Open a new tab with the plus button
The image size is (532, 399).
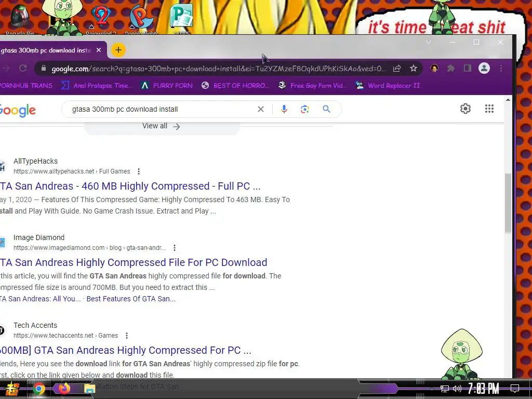(x=118, y=50)
